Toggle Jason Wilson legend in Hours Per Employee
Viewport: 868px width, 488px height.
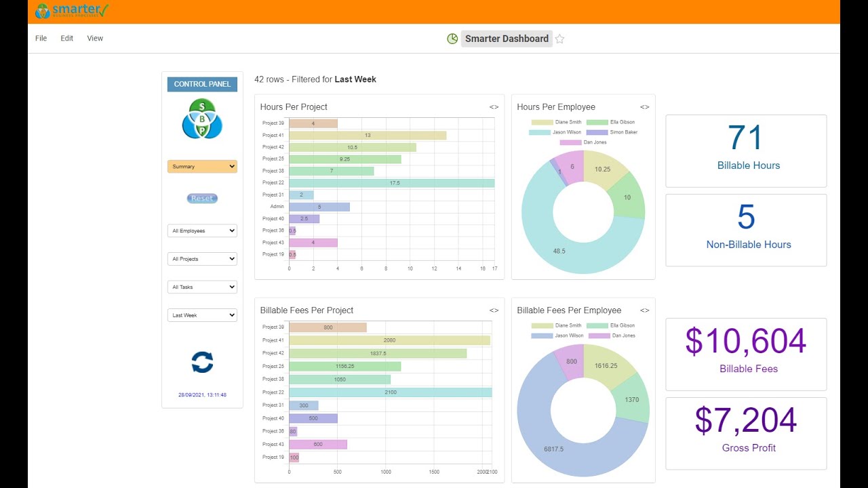(x=556, y=132)
